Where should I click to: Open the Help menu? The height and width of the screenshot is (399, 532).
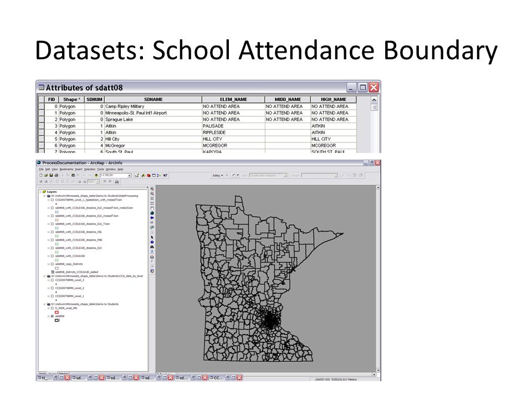click(x=120, y=169)
